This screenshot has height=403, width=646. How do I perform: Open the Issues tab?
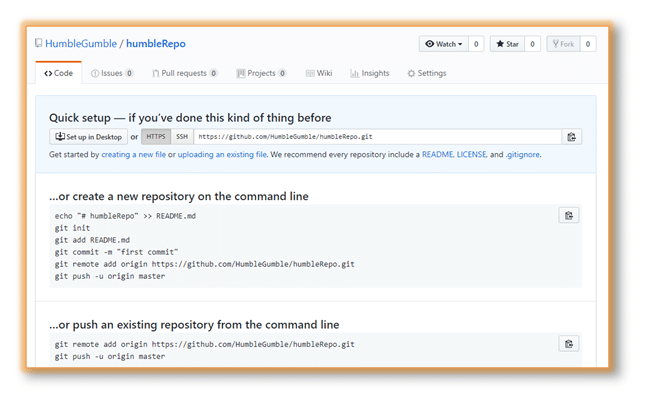coord(112,73)
